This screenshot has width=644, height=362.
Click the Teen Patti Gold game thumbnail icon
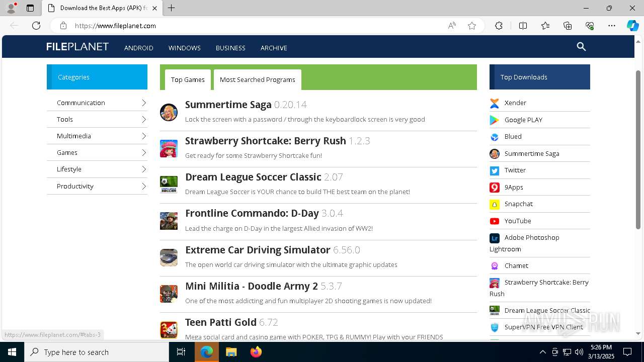[x=169, y=330]
